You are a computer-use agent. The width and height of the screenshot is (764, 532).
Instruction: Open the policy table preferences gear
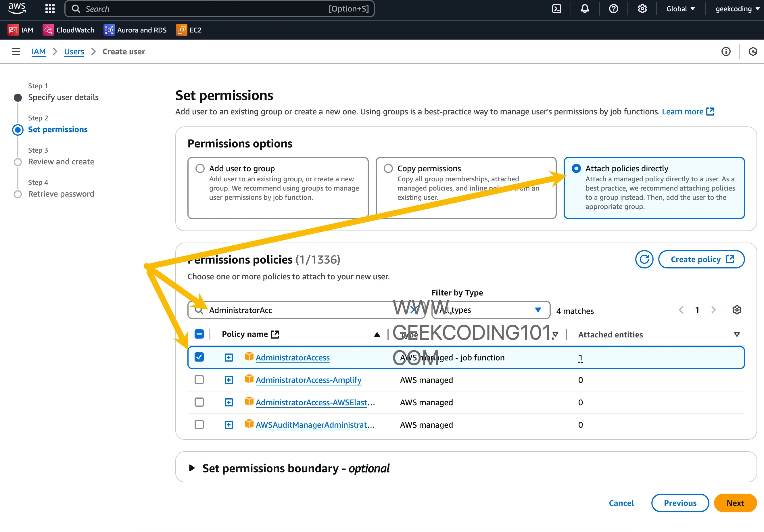point(737,310)
